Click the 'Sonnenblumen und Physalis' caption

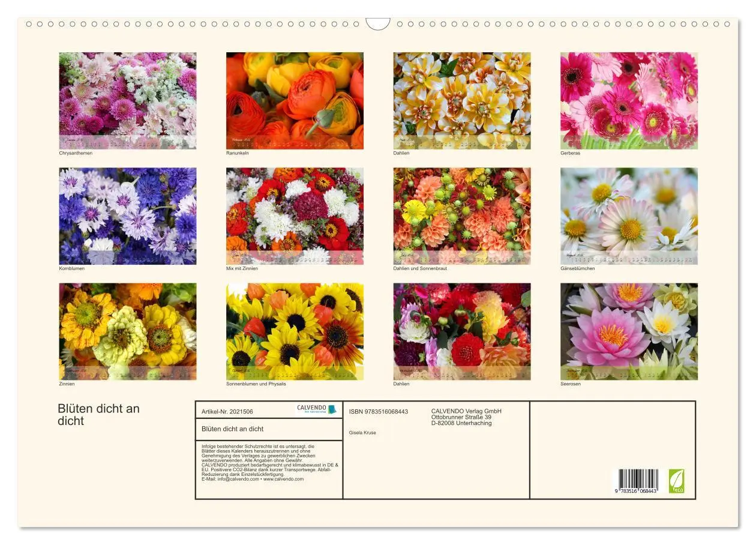pos(256,384)
